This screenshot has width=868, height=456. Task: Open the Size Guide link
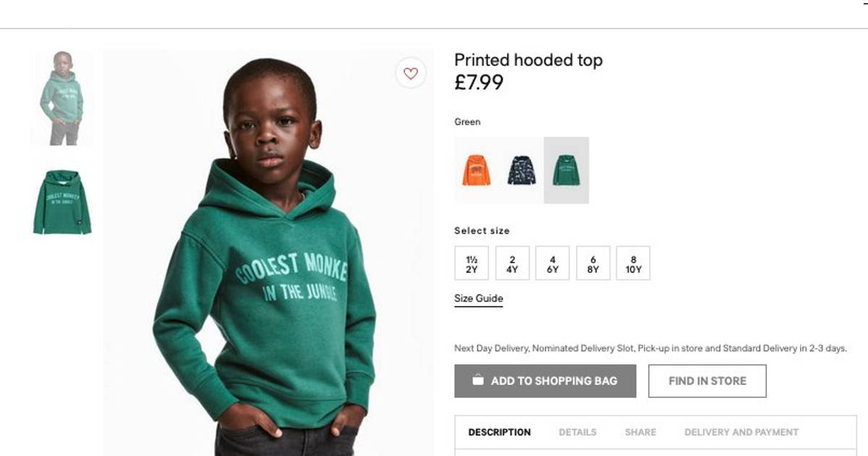point(479,298)
